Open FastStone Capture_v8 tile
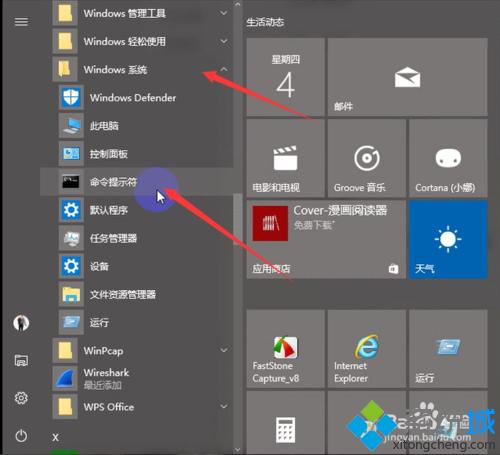Screen dimensions: 500x455 285,349
